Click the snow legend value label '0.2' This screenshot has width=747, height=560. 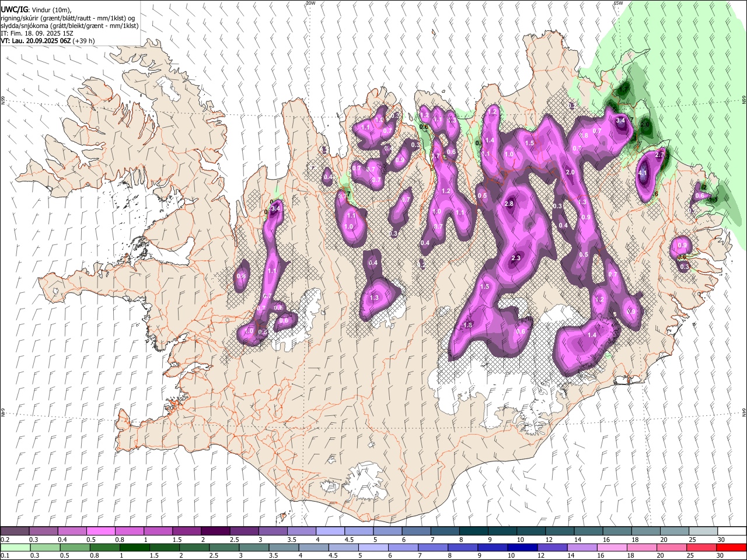click(5, 540)
